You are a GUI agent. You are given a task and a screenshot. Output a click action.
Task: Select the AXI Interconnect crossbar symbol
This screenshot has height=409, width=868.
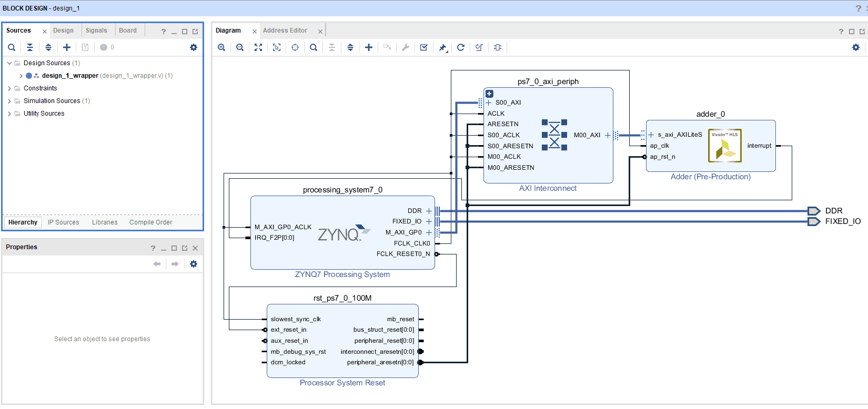click(554, 135)
